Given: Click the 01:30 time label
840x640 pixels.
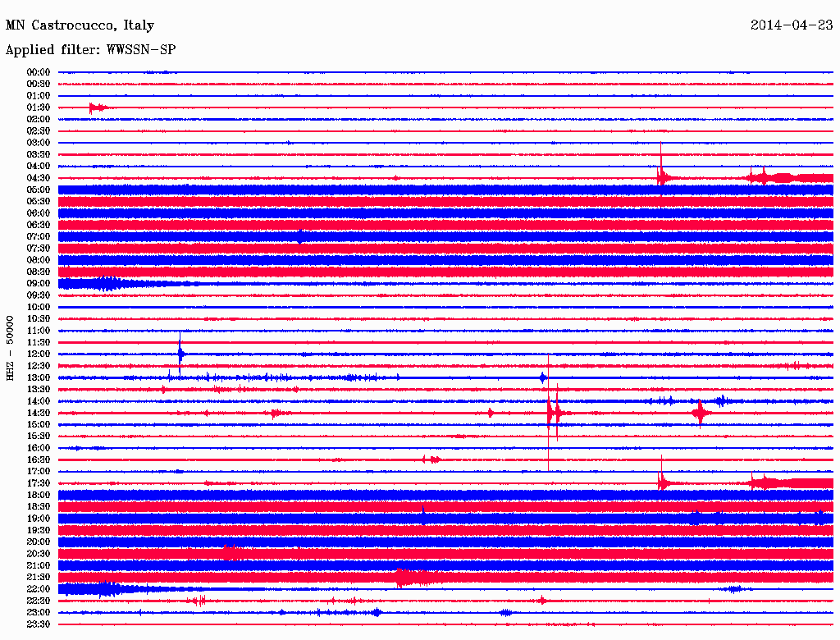Looking at the screenshot, I should pos(39,107).
